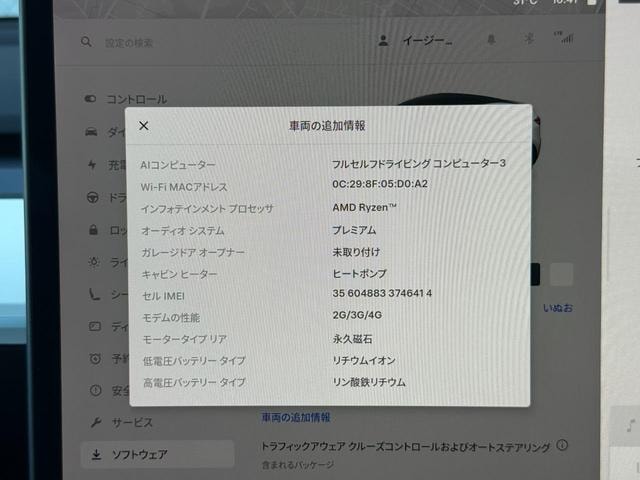640x480 pixels.
Task: Select the black color square
Action: coord(536,274)
